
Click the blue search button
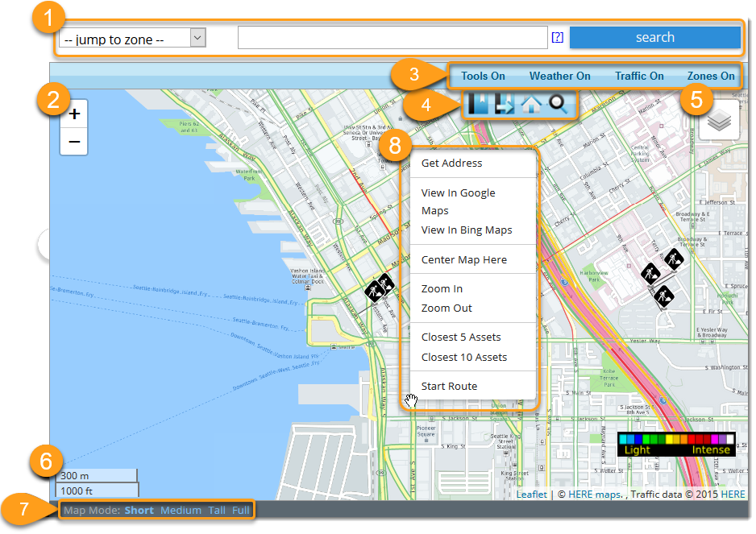[x=654, y=37]
